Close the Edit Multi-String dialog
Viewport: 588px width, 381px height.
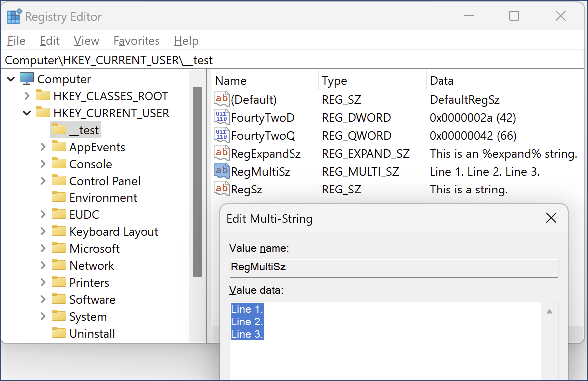pyautogui.click(x=551, y=218)
